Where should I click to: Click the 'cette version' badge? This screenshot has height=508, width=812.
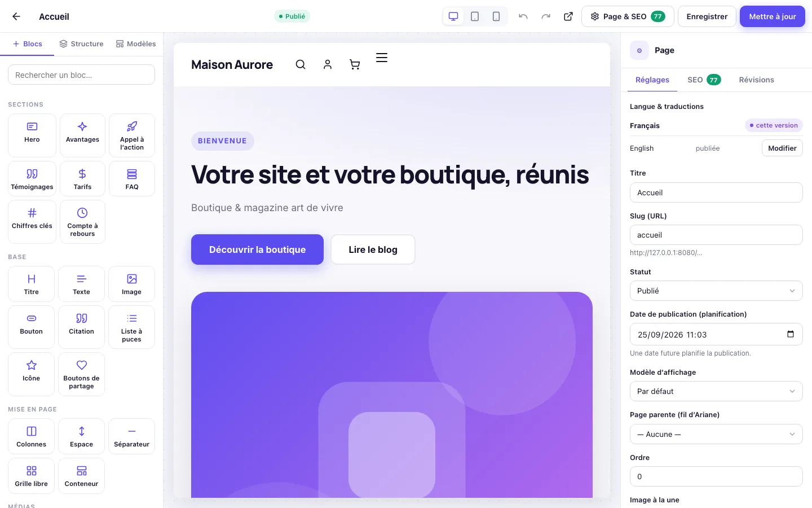[x=774, y=125]
